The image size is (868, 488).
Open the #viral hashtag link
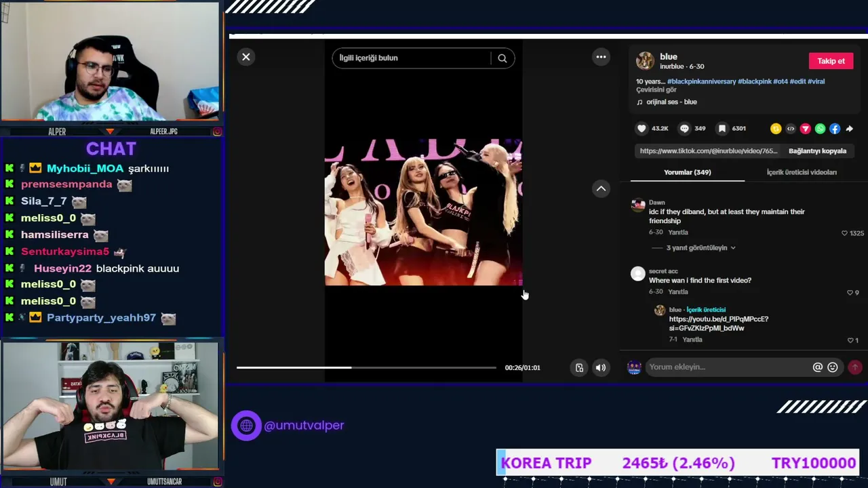[816, 81]
